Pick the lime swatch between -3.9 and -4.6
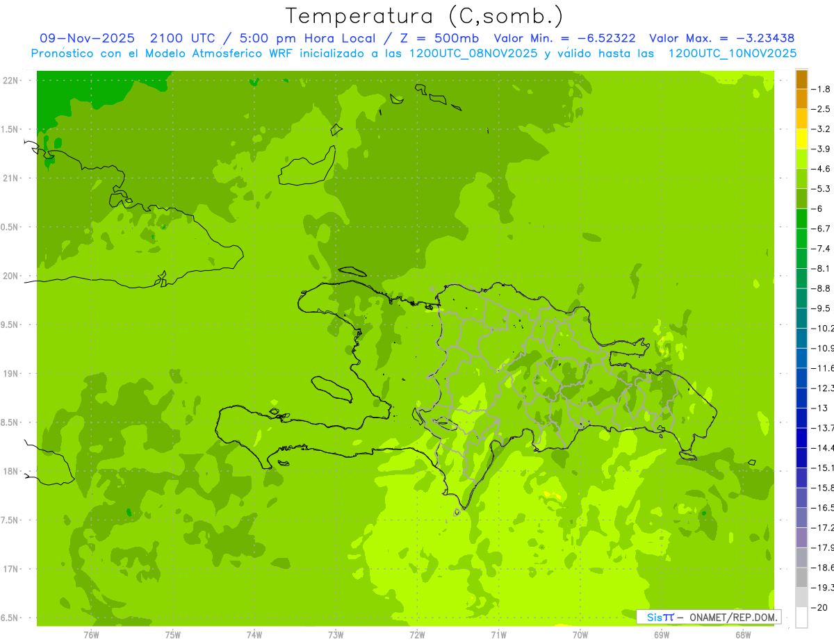This screenshot has height=644, width=834. click(801, 158)
